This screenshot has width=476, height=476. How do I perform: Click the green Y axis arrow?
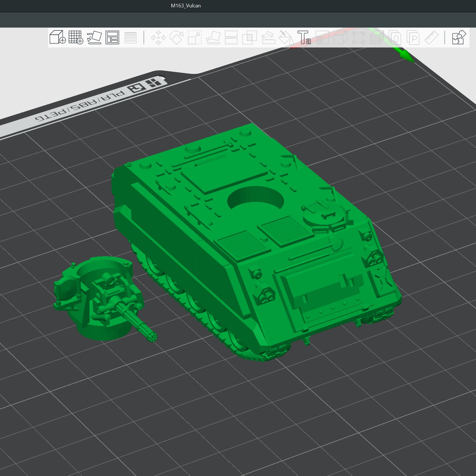coord(407,55)
